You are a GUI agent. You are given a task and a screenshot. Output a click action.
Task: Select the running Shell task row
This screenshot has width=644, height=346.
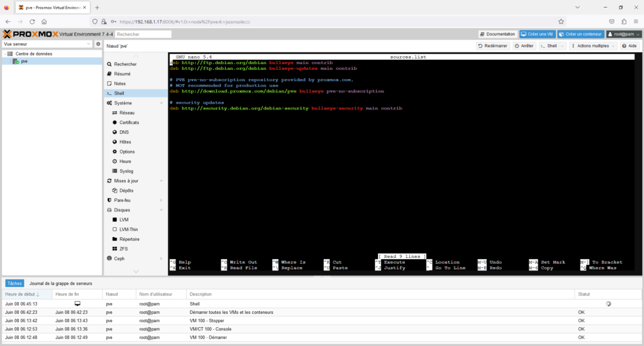point(321,304)
